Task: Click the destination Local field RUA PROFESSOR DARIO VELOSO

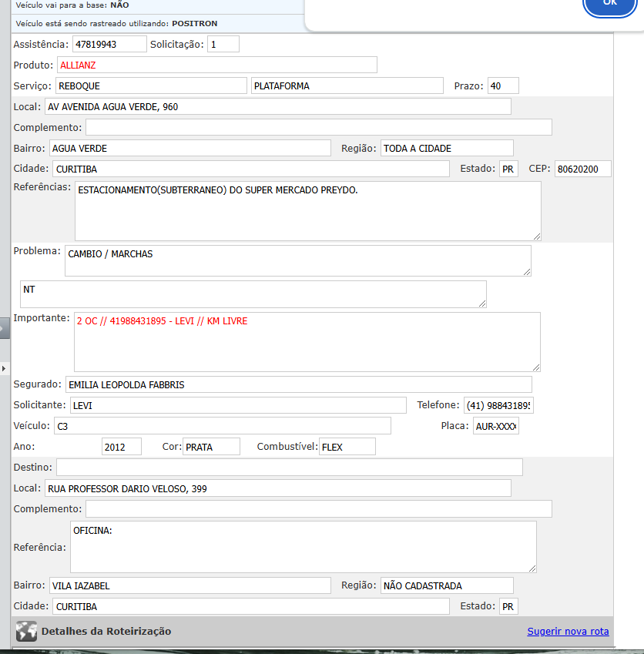Action: pyautogui.click(x=278, y=488)
